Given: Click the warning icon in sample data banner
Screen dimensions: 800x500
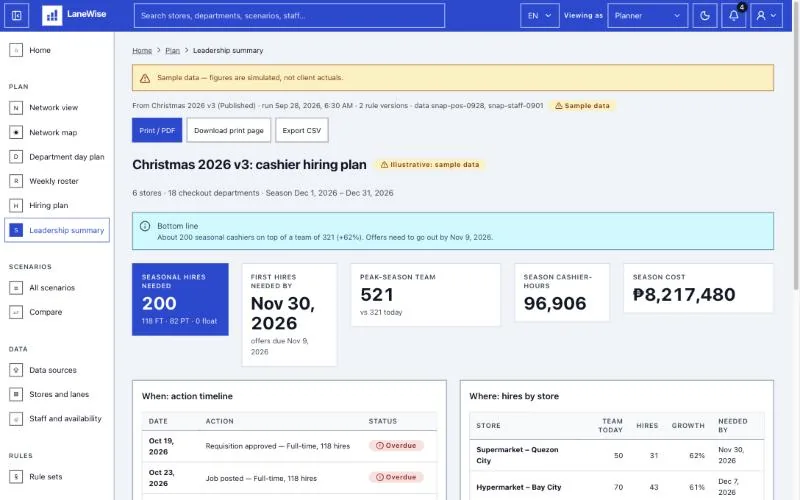Looking at the screenshot, I should (145, 78).
